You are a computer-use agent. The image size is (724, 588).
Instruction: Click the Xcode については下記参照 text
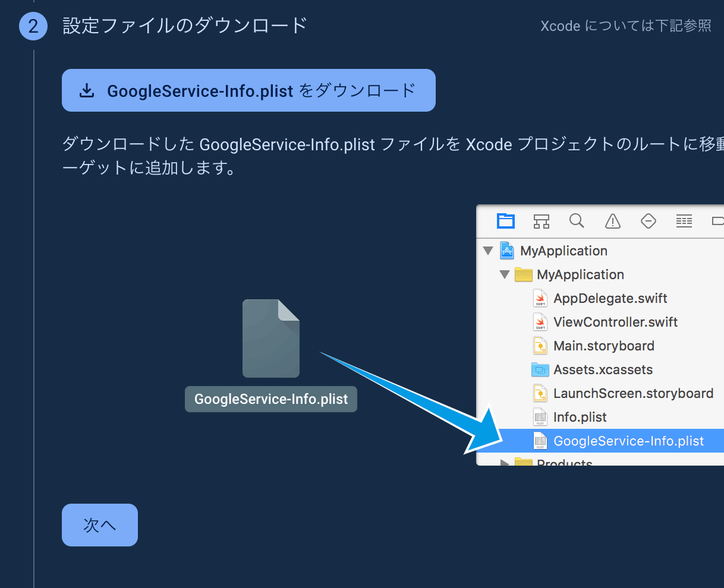pos(626,26)
